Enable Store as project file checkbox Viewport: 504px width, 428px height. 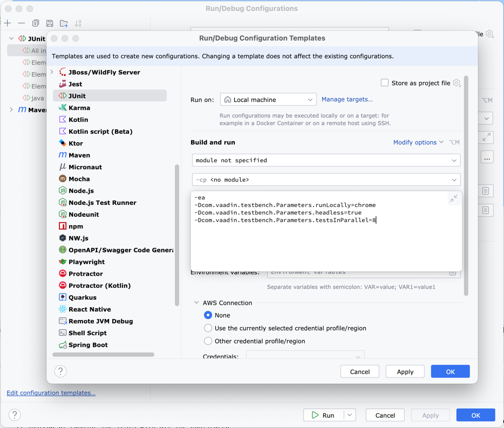tap(384, 83)
